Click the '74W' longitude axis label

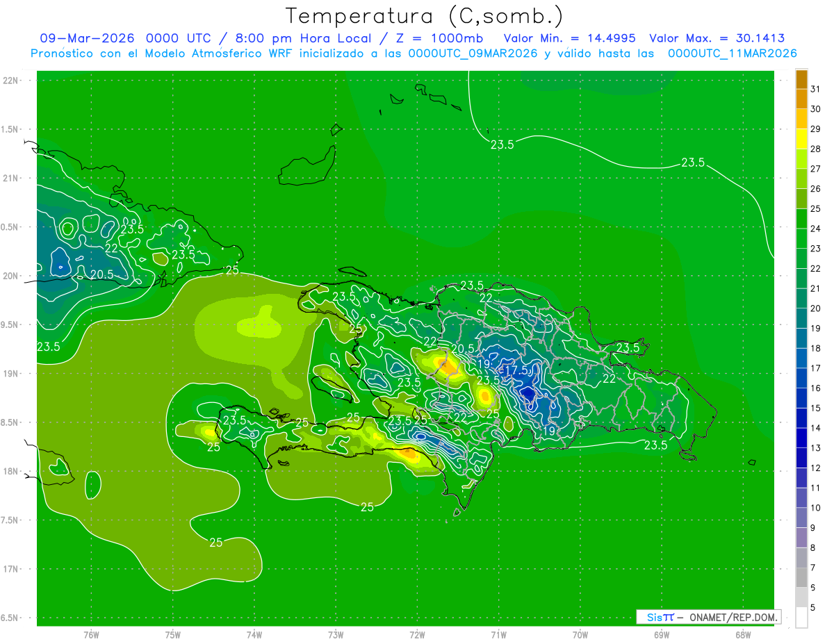254,635
